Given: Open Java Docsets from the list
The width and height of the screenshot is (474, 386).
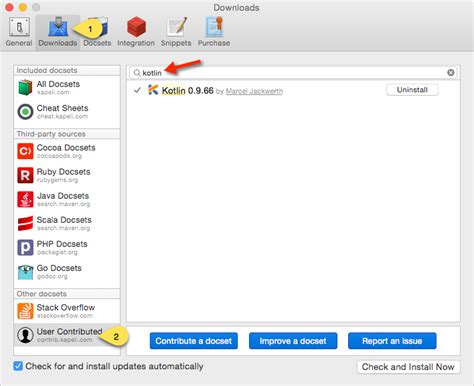Looking at the screenshot, I should pyautogui.click(x=67, y=199).
